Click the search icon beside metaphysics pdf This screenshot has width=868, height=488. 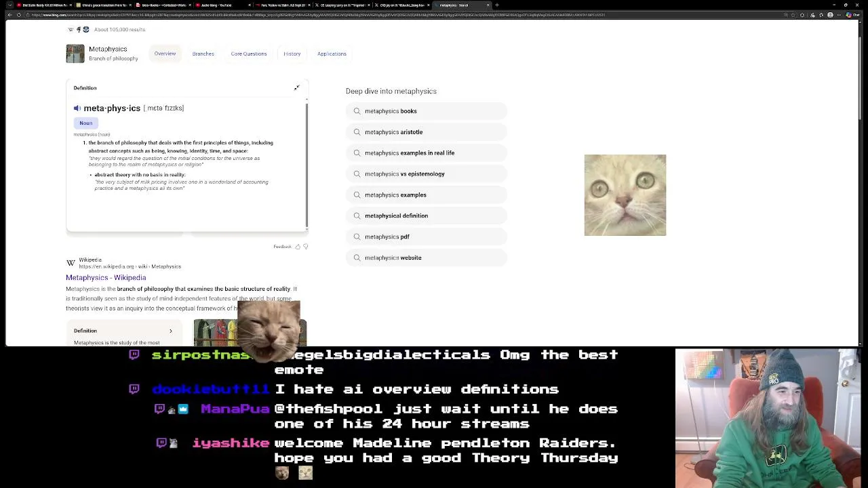tap(357, 237)
